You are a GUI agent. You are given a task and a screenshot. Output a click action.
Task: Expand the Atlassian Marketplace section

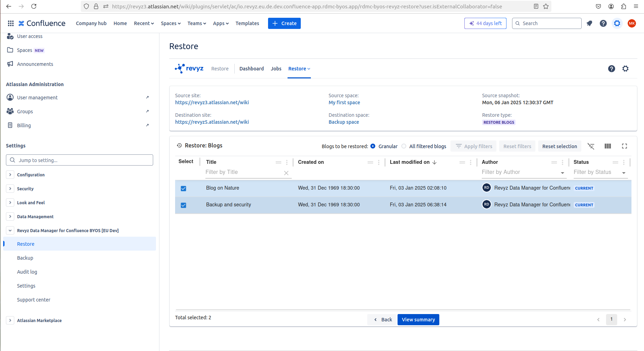10,320
